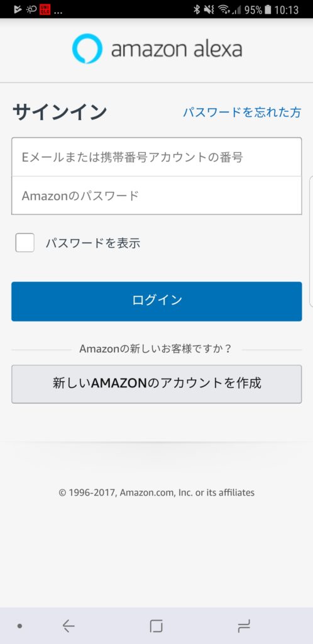Tap the Wi-Fi signal status icon
The height and width of the screenshot is (644, 313).
coord(224,9)
